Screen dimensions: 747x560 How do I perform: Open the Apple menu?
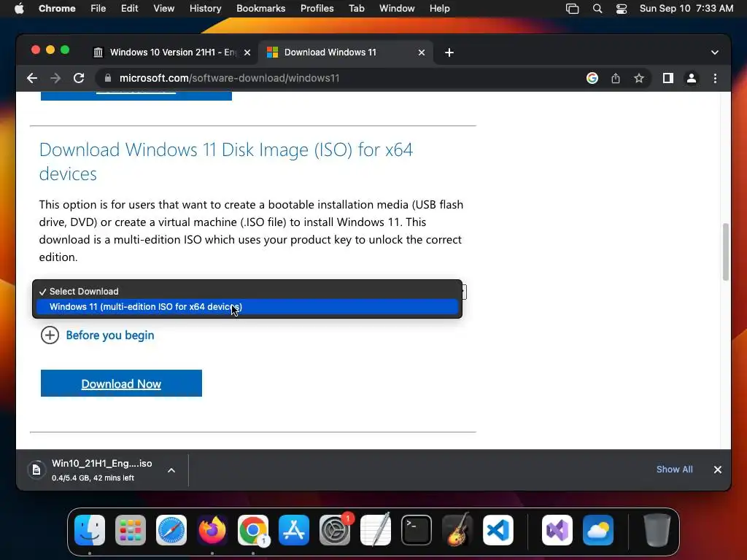19,9
